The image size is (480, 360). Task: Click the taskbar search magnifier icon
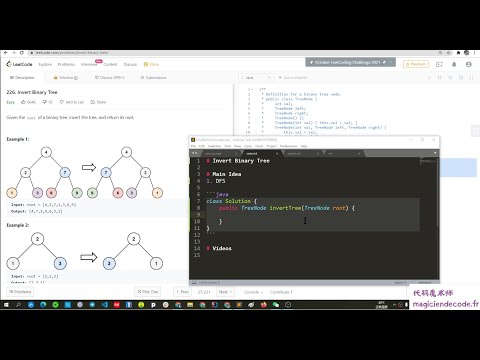tap(18, 305)
